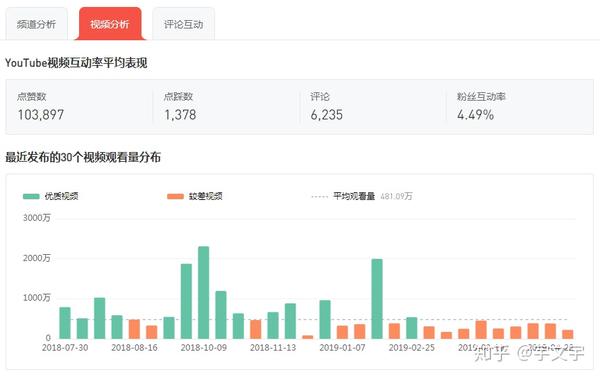Viewport: 600px width, 377px height.
Task: Toggle the 较差视频 legend item
Action: click(x=195, y=196)
